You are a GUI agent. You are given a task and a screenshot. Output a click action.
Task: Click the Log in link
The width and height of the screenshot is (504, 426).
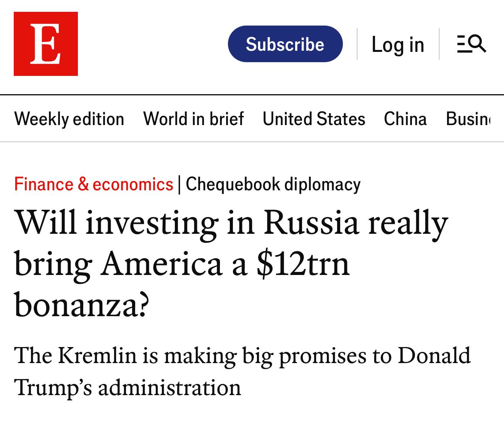click(398, 45)
